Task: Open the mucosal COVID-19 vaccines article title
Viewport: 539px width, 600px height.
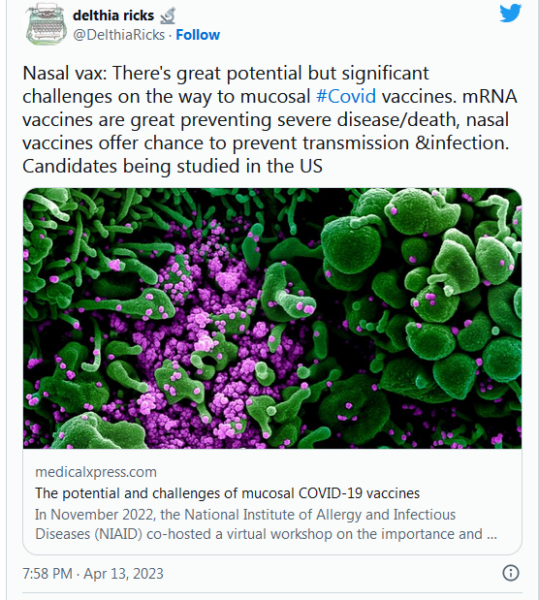Action: click(x=227, y=493)
